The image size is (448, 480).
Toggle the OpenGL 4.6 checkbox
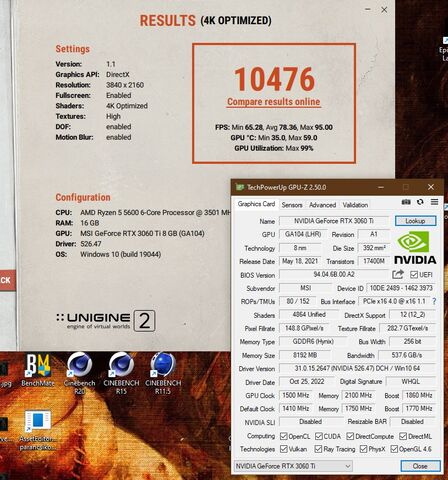point(394,449)
